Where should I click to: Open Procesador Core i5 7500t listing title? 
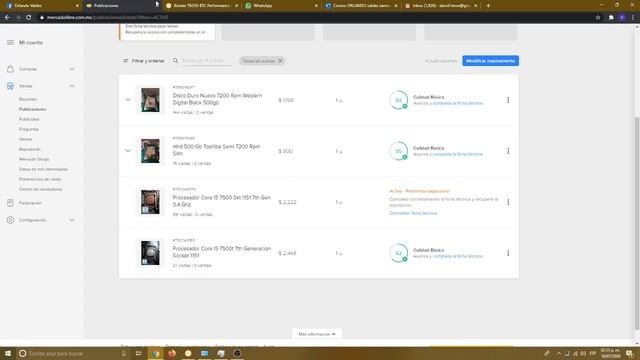coord(222,252)
